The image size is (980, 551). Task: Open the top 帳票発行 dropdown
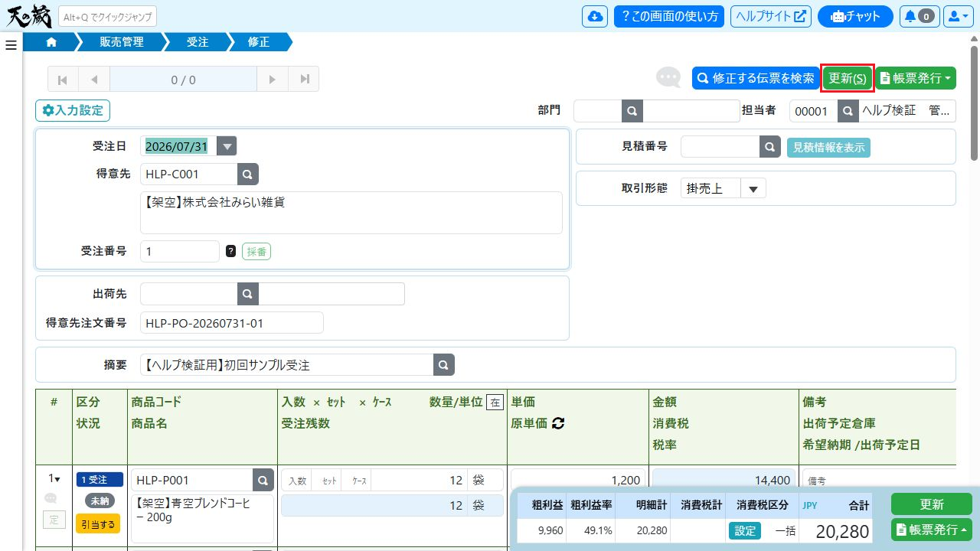(916, 78)
